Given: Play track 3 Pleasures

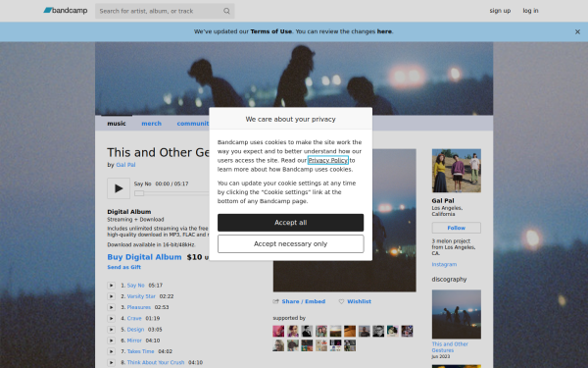Looking at the screenshot, I should 112,307.
